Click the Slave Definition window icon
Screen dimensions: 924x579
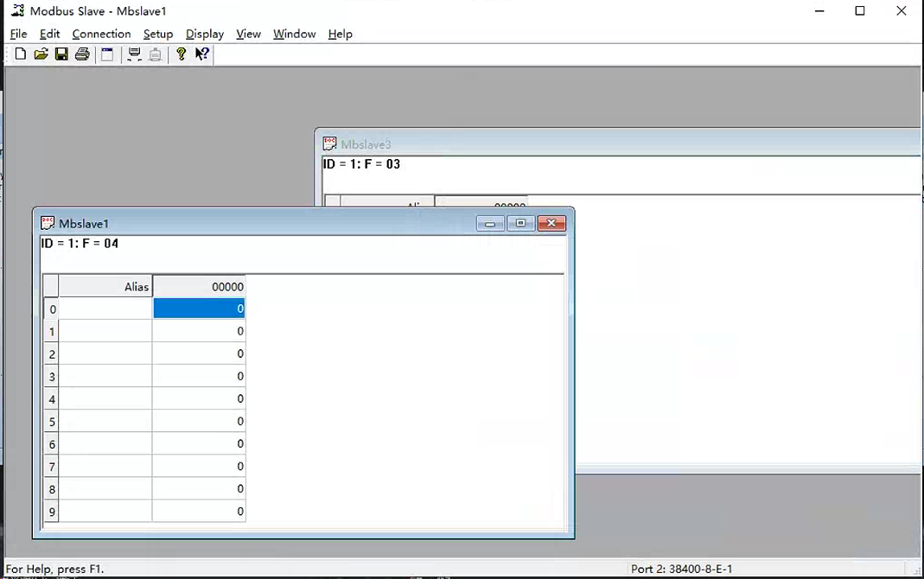pos(107,54)
